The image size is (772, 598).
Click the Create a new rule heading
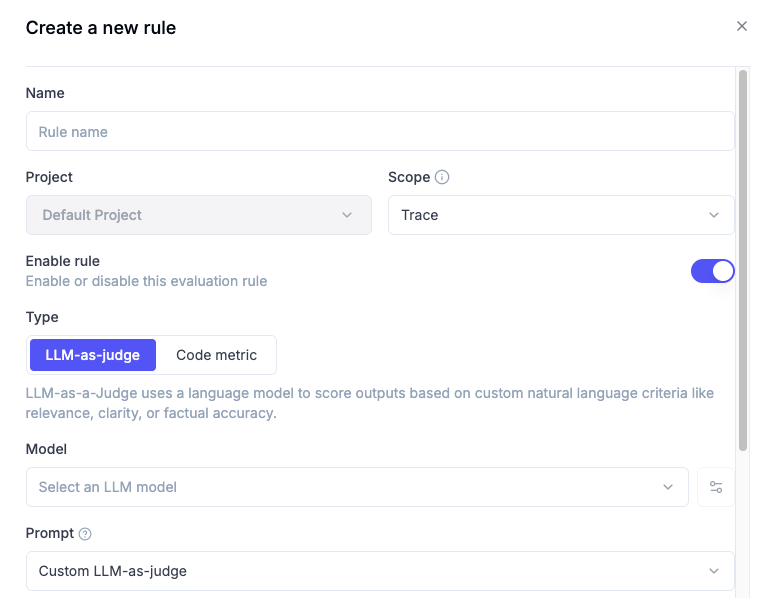[x=101, y=28]
